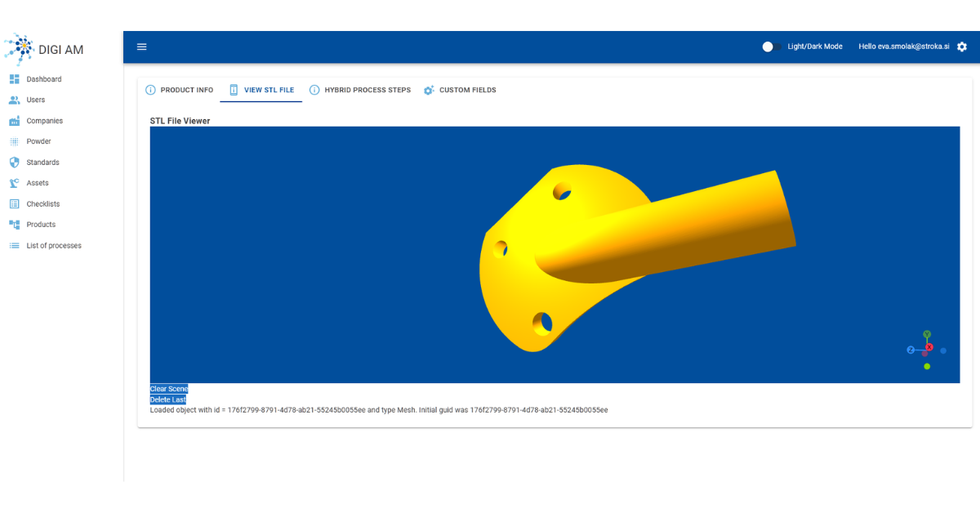Go to Products in the sidebar
The image size is (980, 513).
tap(41, 225)
